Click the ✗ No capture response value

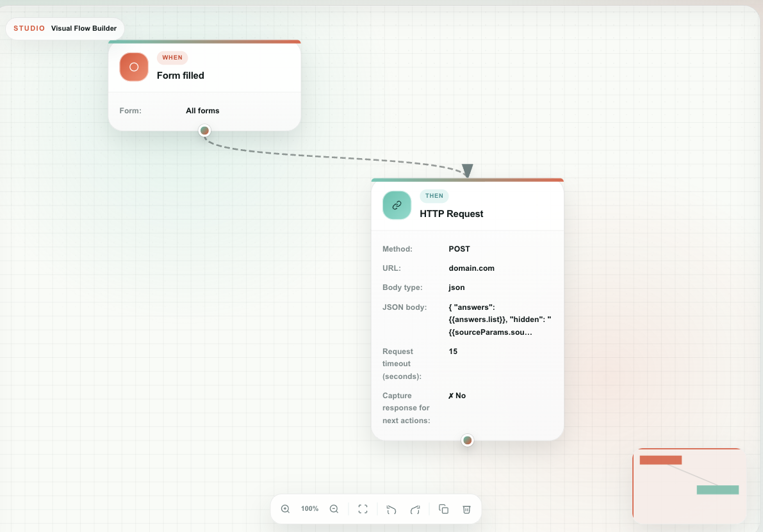(457, 396)
